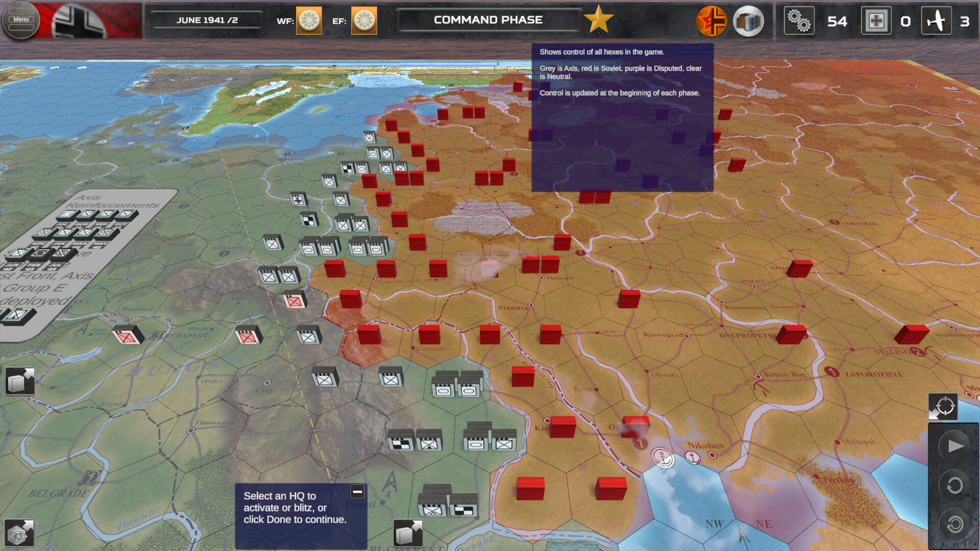The width and height of the screenshot is (980, 551).
Task: Click the NE direction label
Action: (764, 524)
